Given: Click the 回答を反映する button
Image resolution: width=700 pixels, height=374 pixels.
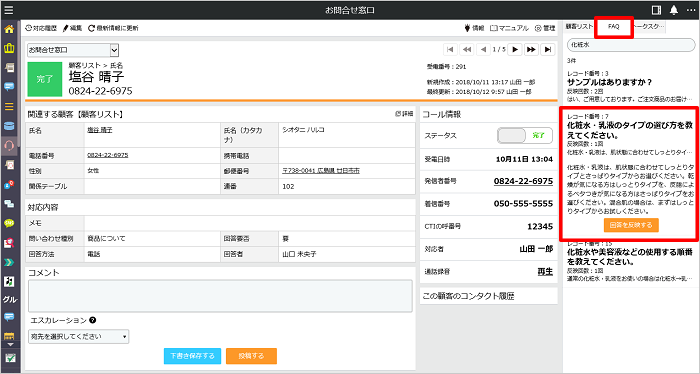Looking at the screenshot, I should [x=631, y=225].
